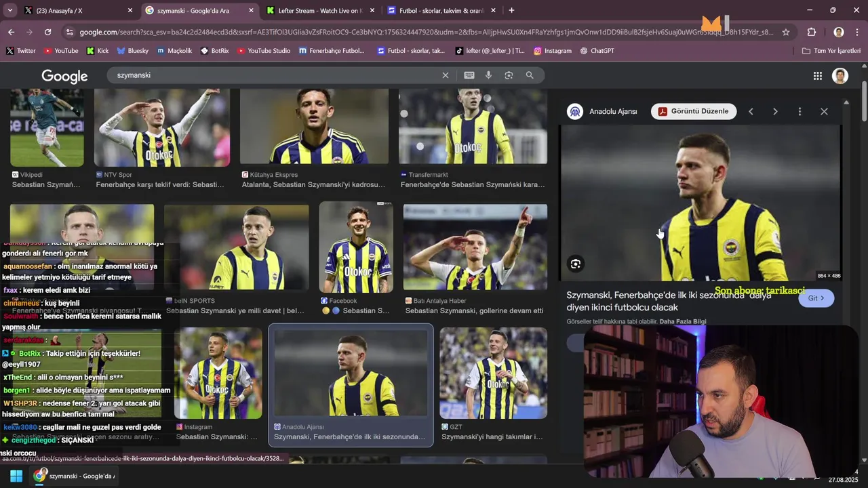Image resolution: width=868 pixels, height=488 pixels.
Task: Bookmark this page with the star icon
Action: [x=786, y=32]
